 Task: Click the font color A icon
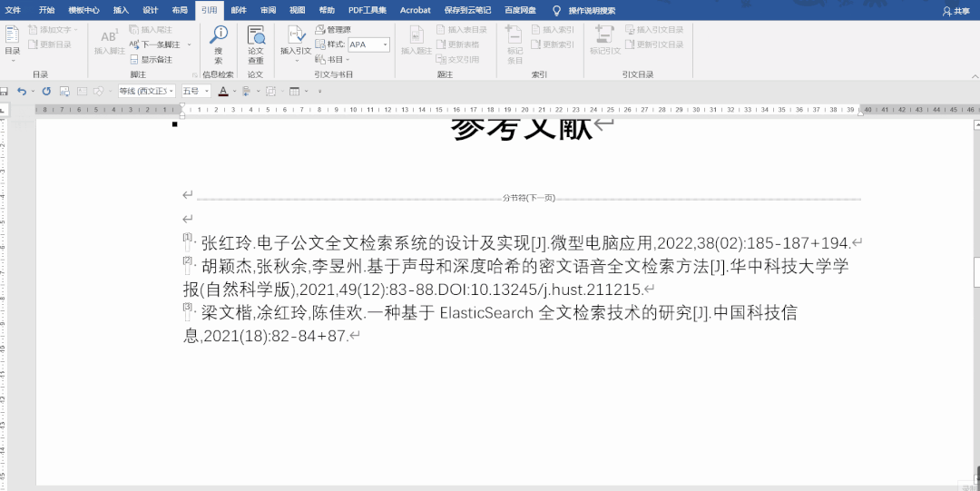point(223,92)
